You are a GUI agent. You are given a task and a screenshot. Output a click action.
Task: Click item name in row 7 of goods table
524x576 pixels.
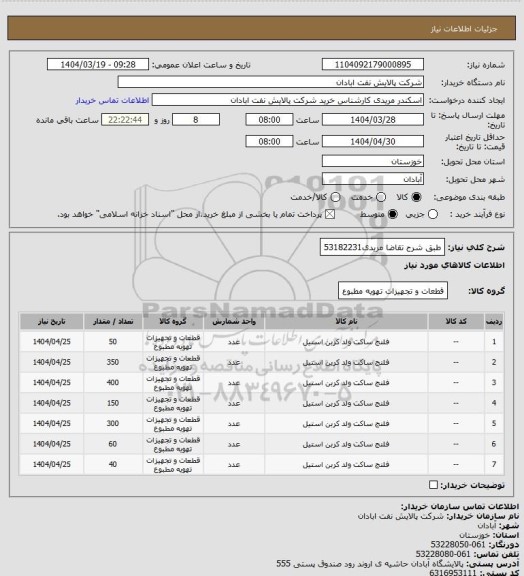point(346,465)
